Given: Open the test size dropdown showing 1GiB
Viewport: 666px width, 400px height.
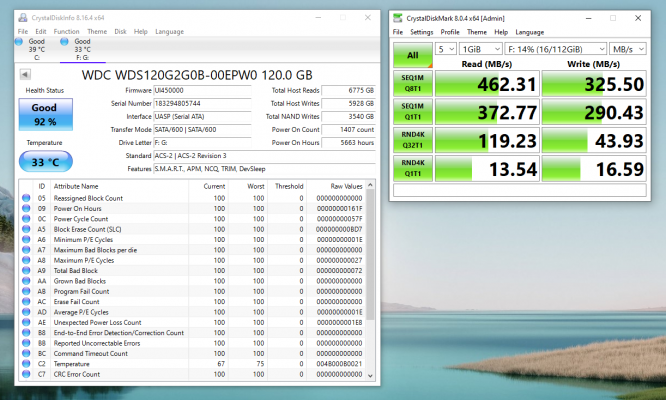Looking at the screenshot, I should (480, 49).
